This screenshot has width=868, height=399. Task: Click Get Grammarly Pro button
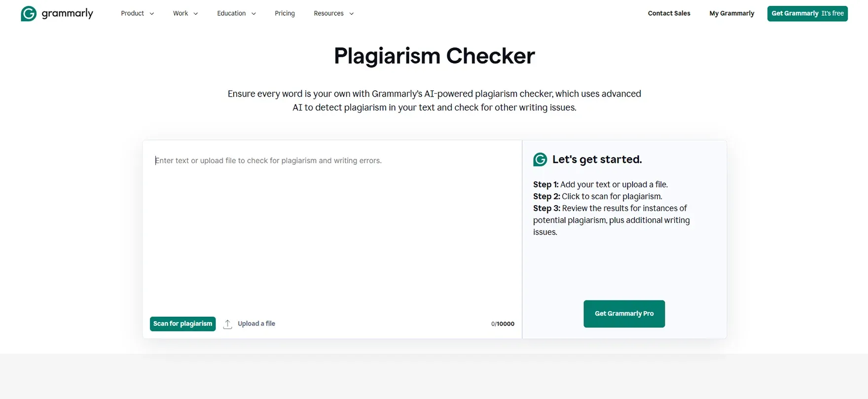pyautogui.click(x=624, y=314)
